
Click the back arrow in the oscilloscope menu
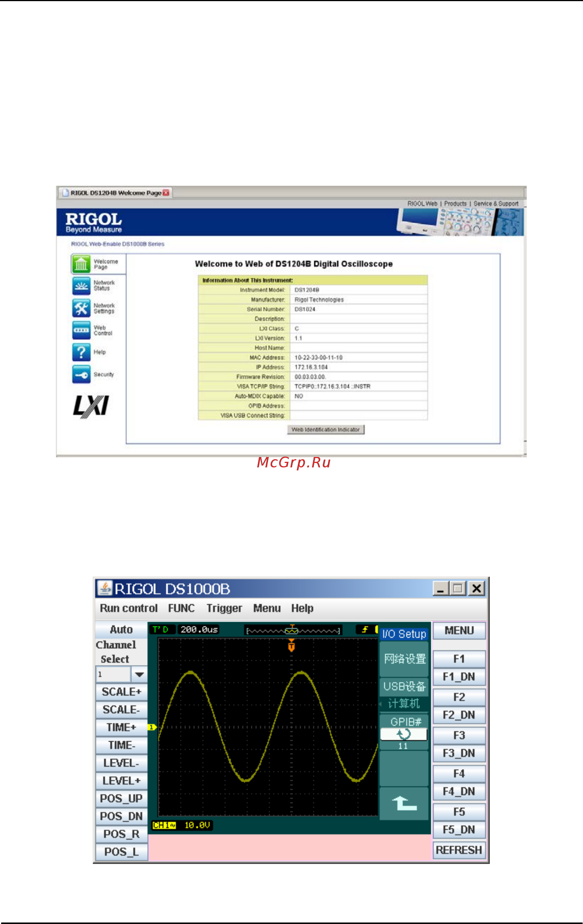pos(404,803)
